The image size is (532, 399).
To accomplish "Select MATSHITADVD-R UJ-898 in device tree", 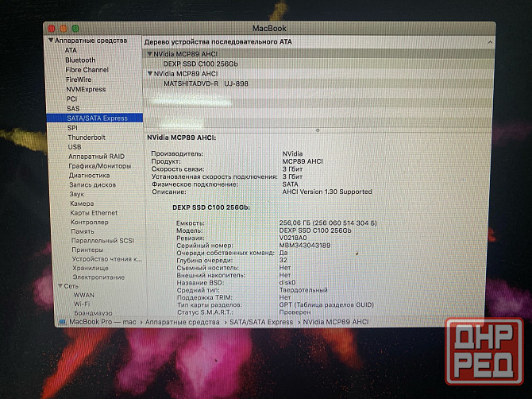I will (206, 83).
